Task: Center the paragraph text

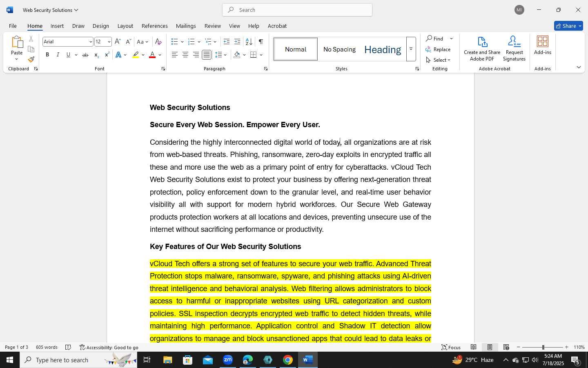Action: point(185,55)
